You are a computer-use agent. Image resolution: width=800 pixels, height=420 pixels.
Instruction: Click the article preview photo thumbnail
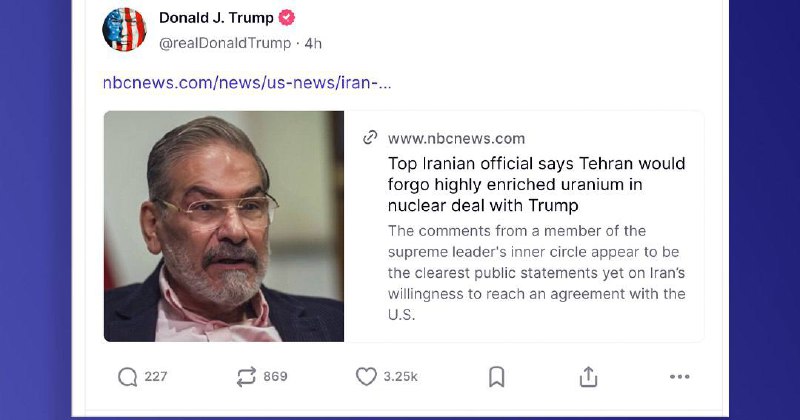(x=224, y=226)
